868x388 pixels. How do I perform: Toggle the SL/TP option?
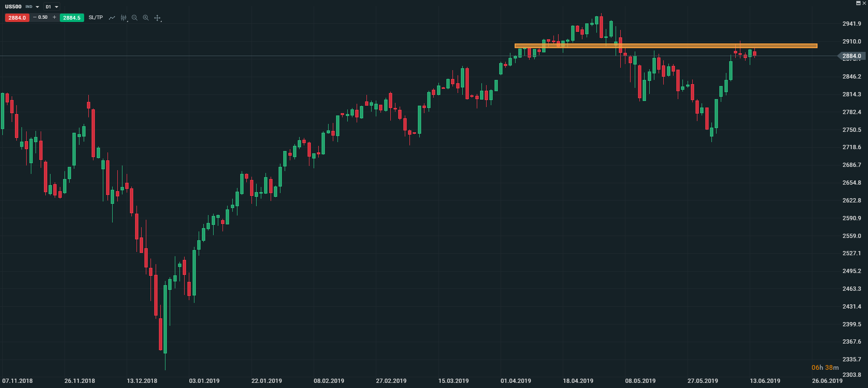click(96, 18)
